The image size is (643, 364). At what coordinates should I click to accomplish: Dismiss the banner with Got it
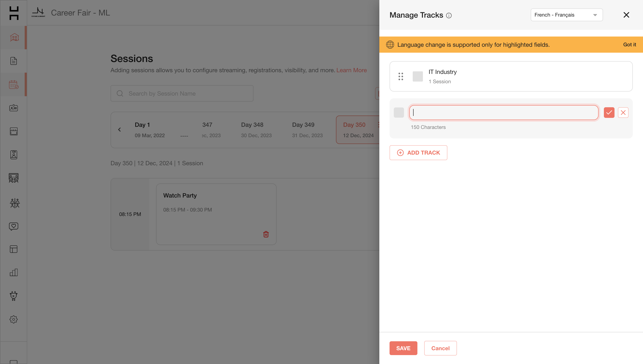[629, 45]
